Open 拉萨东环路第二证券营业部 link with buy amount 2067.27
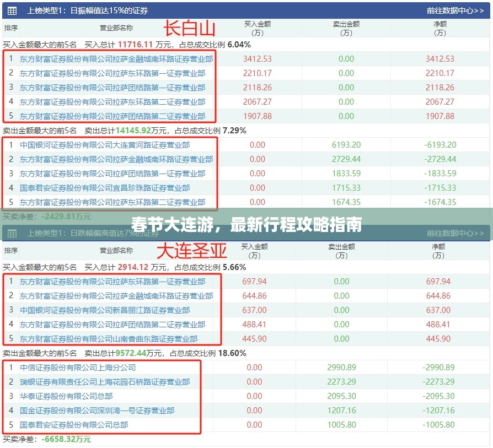The height and width of the screenshot is (448, 493). [x=112, y=102]
